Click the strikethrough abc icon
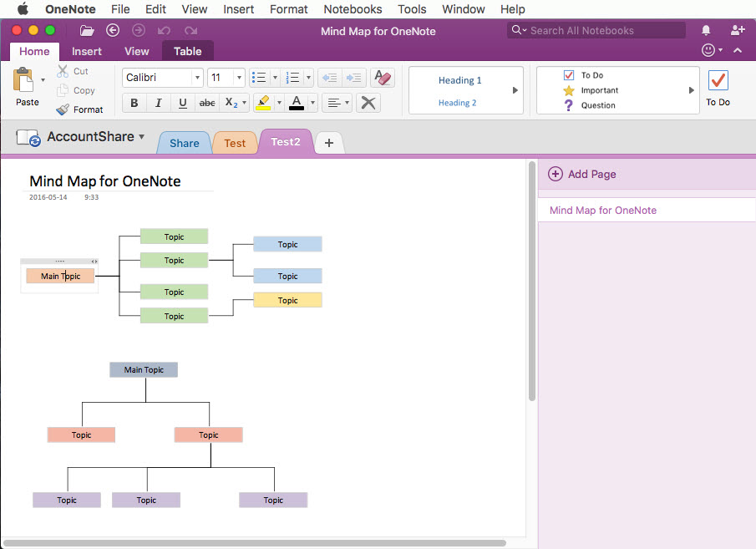This screenshot has width=756, height=549. point(207,103)
